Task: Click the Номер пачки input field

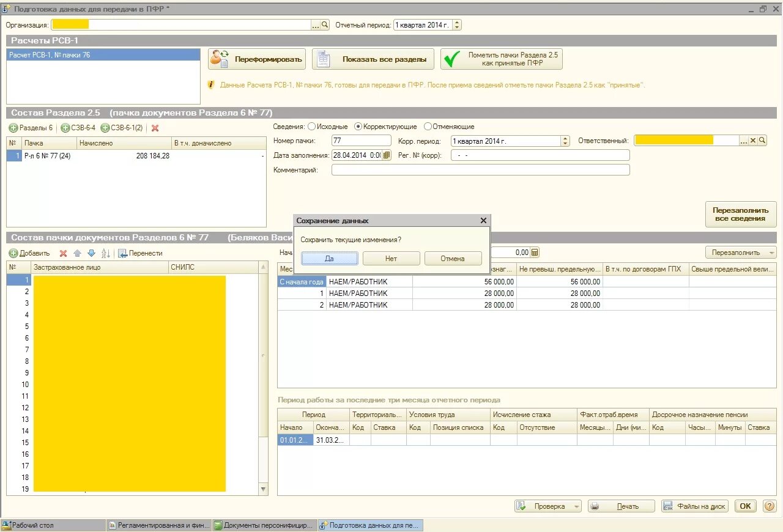Action: click(x=361, y=141)
